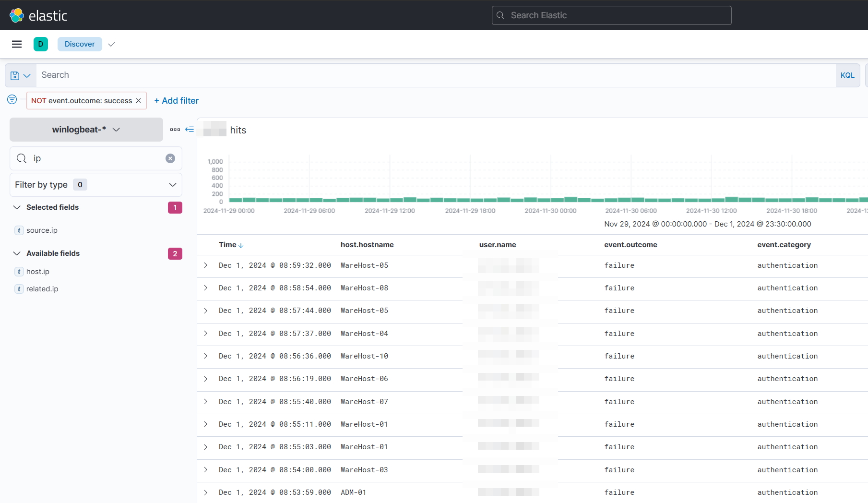This screenshot has height=503, width=868.
Task: Open the filter options circle icon
Action: (12, 99)
